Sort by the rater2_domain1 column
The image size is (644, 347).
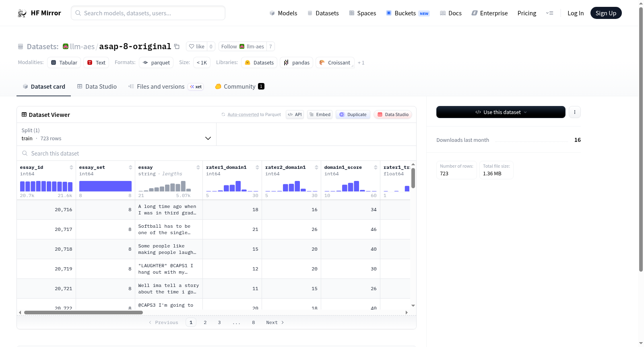click(316, 167)
